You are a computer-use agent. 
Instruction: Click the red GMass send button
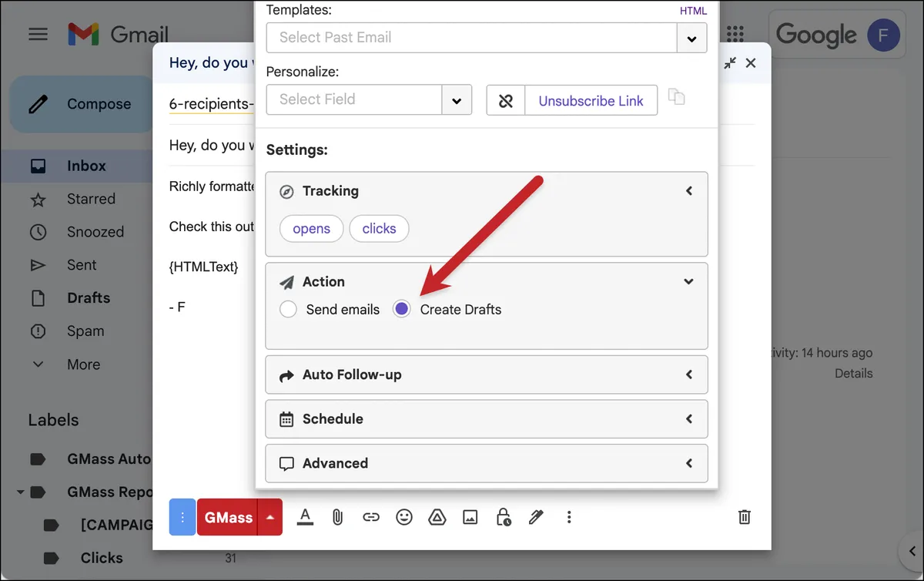click(228, 517)
